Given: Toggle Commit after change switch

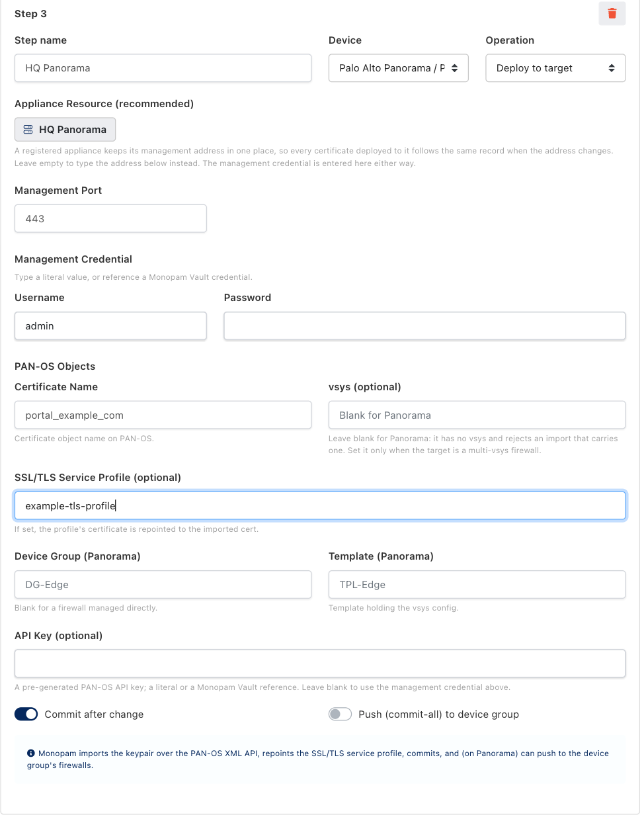Looking at the screenshot, I should pyautogui.click(x=26, y=714).
